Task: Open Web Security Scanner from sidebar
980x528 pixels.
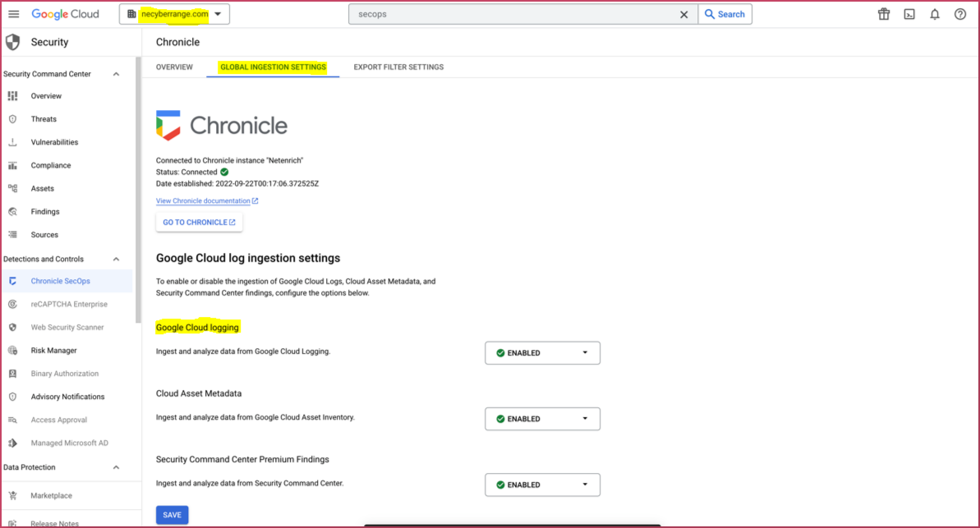Action: point(67,328)
